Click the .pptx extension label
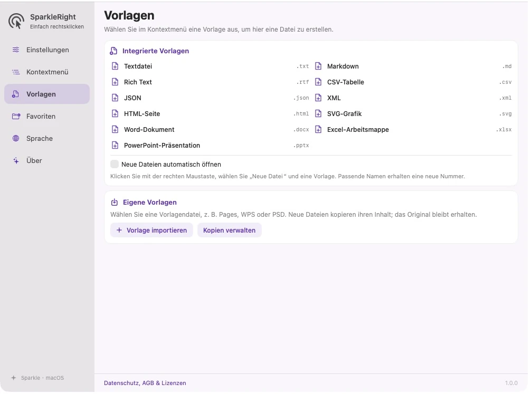The image size is (532, 394). pyautogui.click(x=301, y=146)
